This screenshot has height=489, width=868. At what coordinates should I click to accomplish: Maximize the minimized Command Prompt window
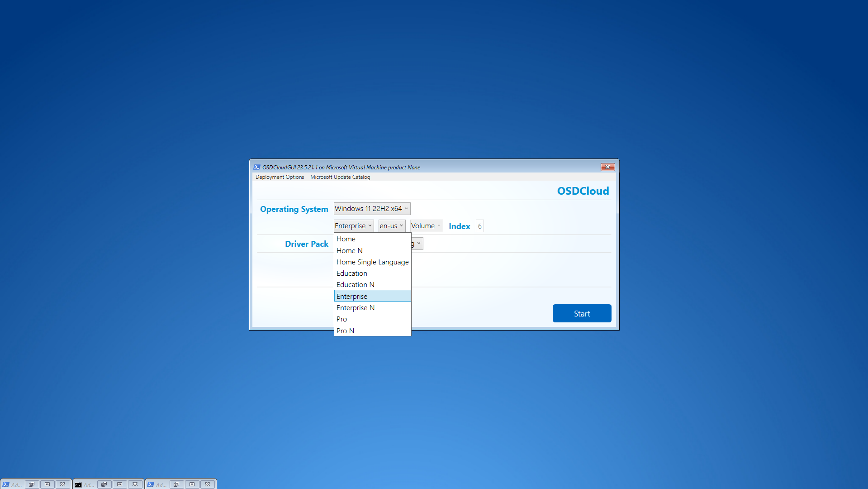(x=119, y=484)
